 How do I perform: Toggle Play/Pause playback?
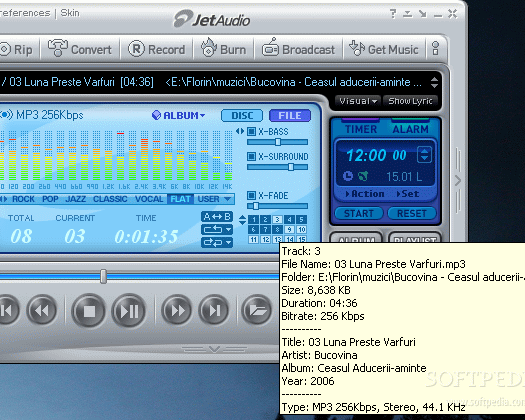(129, 310)
